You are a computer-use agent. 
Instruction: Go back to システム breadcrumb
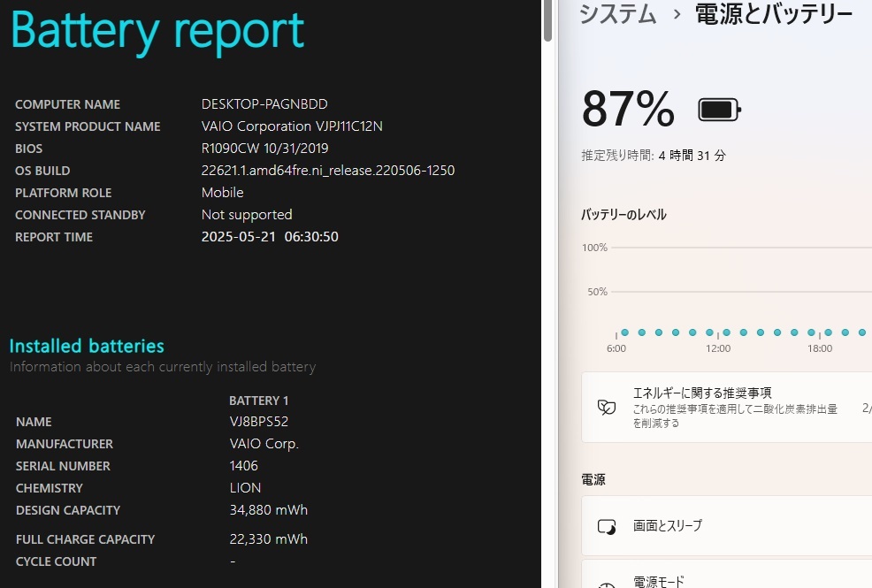[x=618, y=14]
